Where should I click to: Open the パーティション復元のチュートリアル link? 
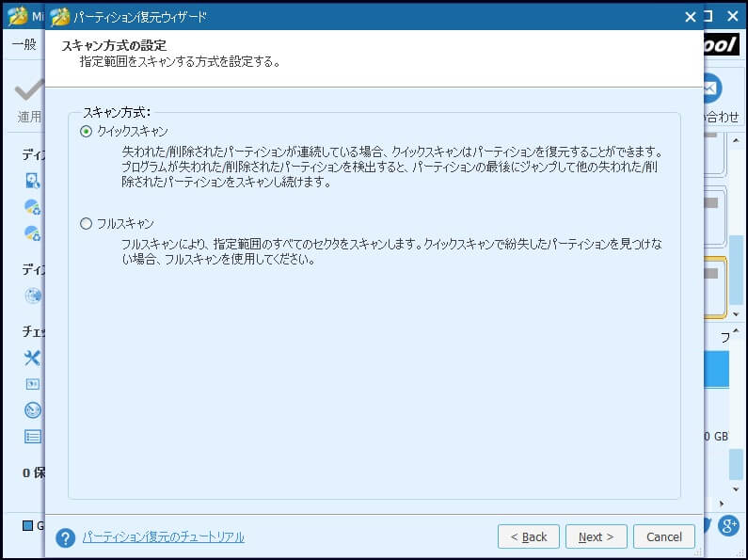163,536
